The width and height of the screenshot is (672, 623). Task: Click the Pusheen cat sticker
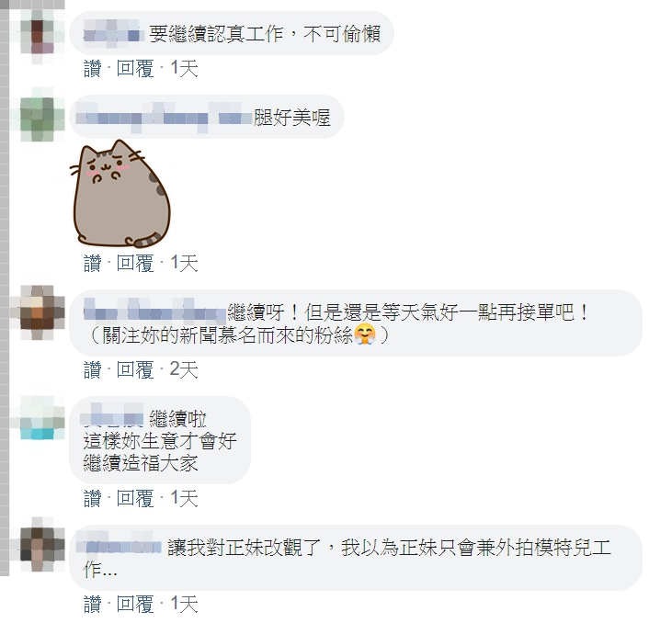pyautogui.click(x=120, y=194)
